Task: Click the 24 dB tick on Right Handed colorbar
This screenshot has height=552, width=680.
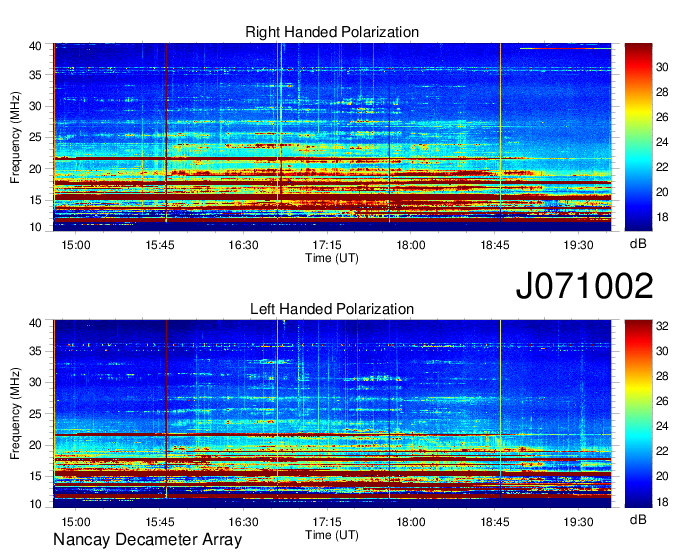Action: tap(662, 142)
